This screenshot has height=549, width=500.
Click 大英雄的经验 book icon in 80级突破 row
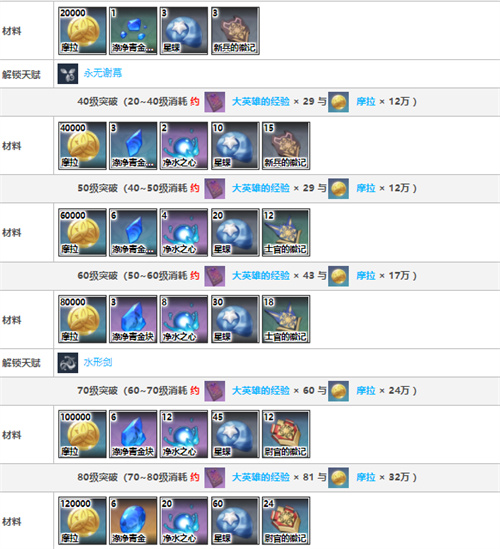(x=215, y=478)
